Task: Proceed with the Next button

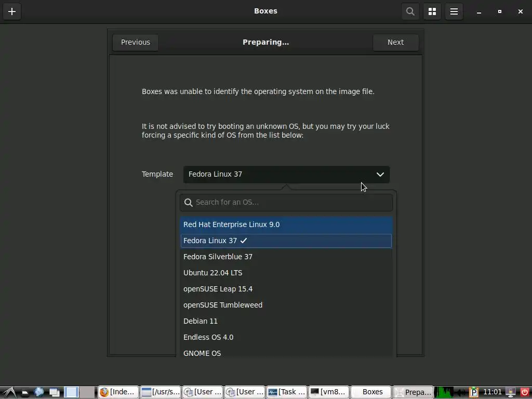Action: coord(395,43)
